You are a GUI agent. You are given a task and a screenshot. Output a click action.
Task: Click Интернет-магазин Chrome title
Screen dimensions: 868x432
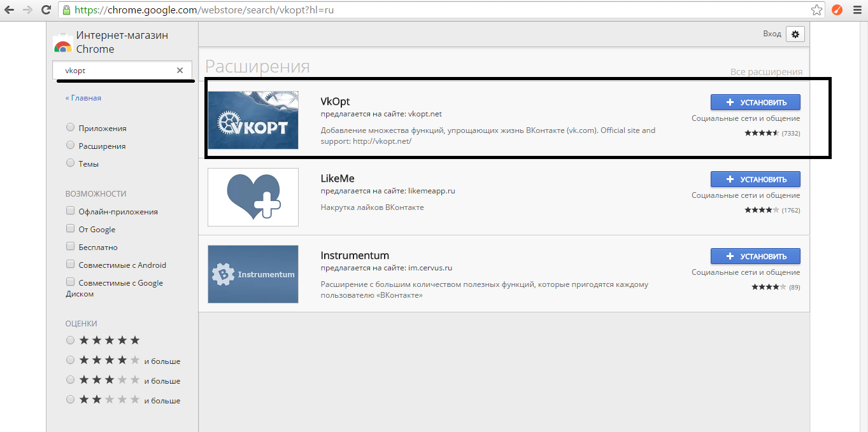122,42
